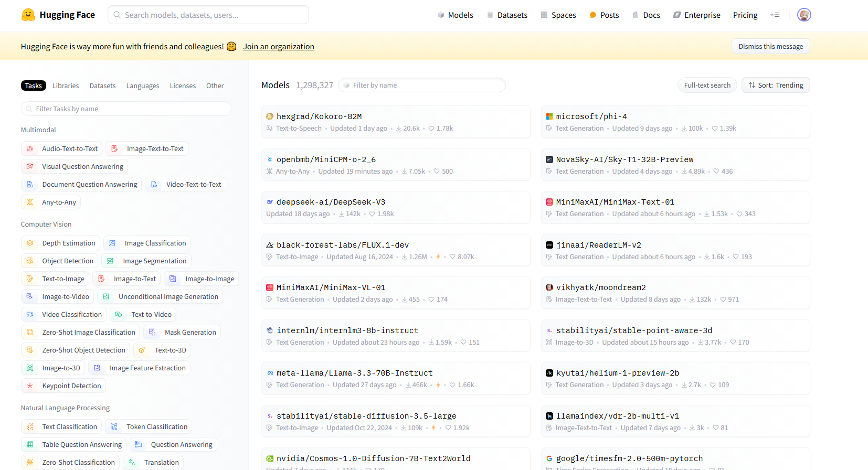The width and height of the screenshot is (868, 470).
Task: Click the google/timesfm Google logo icon
Action: point(549,458)
